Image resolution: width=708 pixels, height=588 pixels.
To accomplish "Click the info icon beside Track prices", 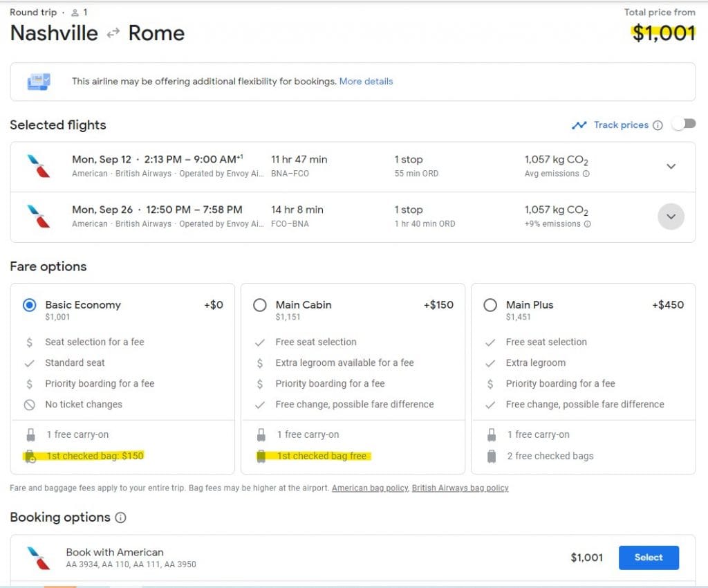I will 658,125.
